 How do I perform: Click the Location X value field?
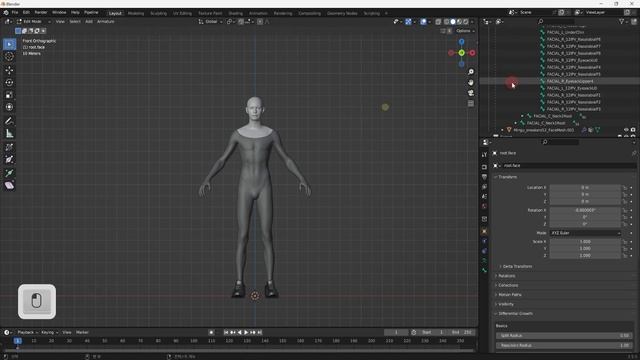(x=585, y=187)
